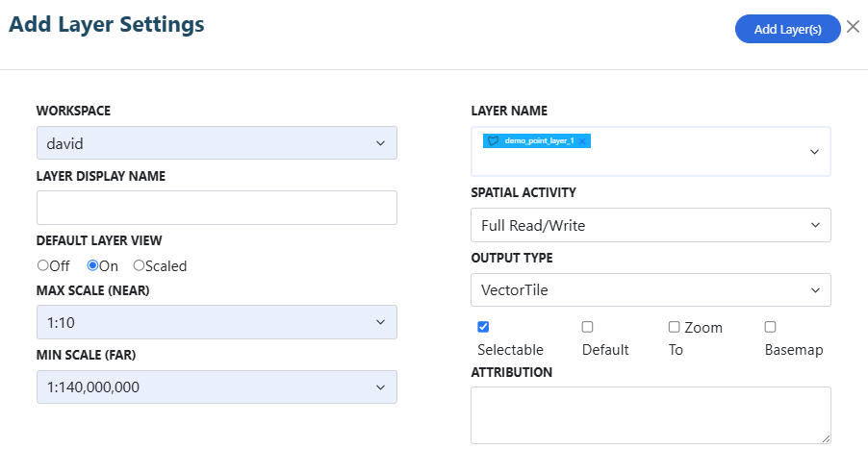This screenshot has width=868, height=449.
Task: Focus the Layer Display Name text field
Action: [217, 208]
